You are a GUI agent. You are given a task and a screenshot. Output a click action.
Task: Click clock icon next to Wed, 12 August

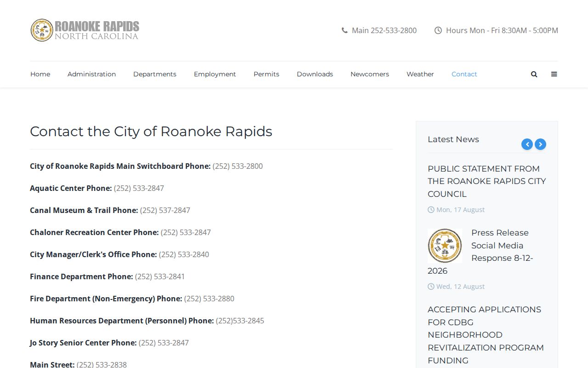(431, 287)
